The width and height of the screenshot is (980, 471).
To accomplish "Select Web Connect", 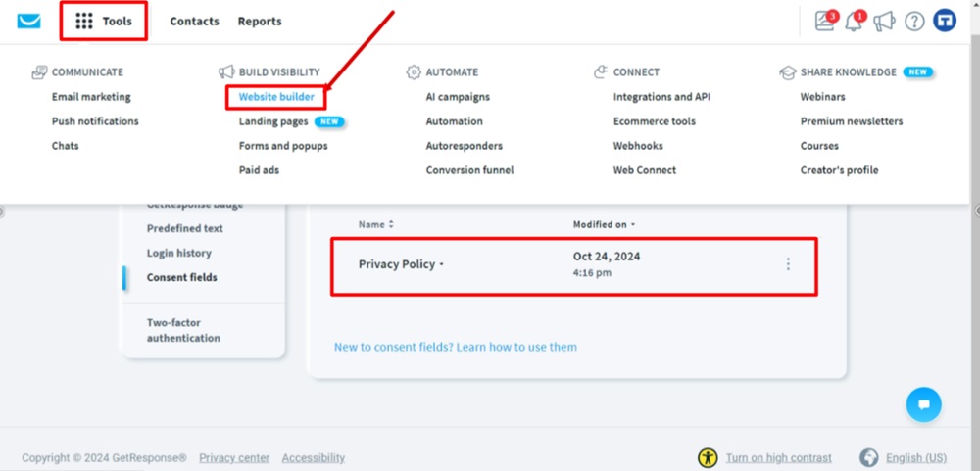I will (x=645, y=170).
